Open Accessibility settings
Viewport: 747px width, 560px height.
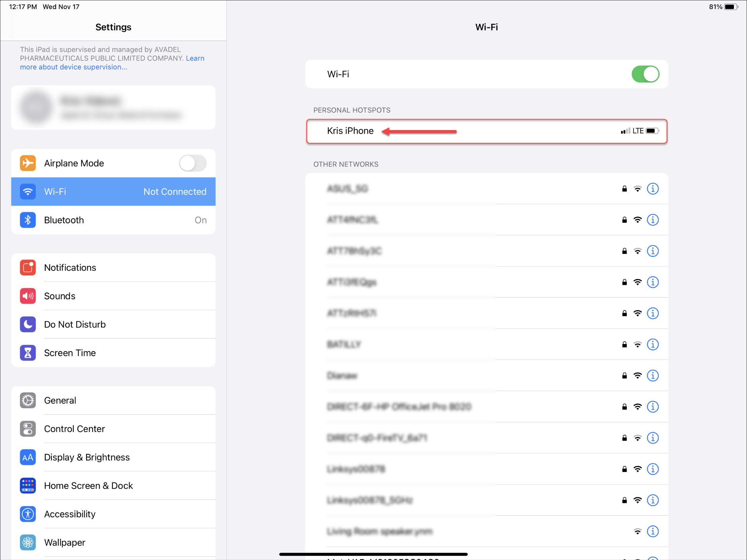tap(113, 514)
